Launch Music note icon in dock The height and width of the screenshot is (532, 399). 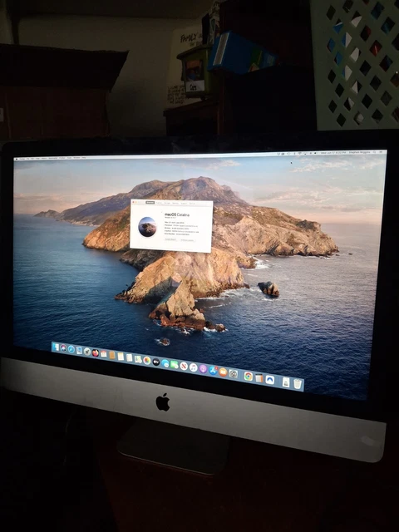[194, 367]
